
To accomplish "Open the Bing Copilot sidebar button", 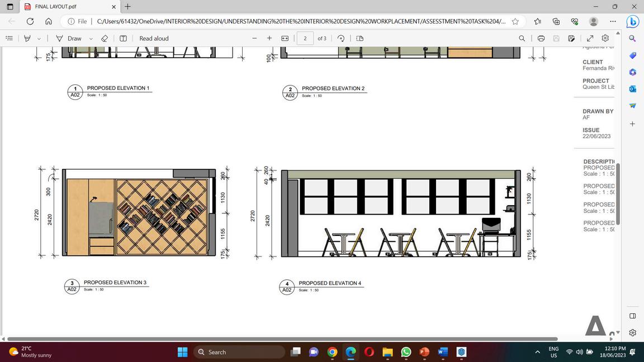I will tap(632, 21).
